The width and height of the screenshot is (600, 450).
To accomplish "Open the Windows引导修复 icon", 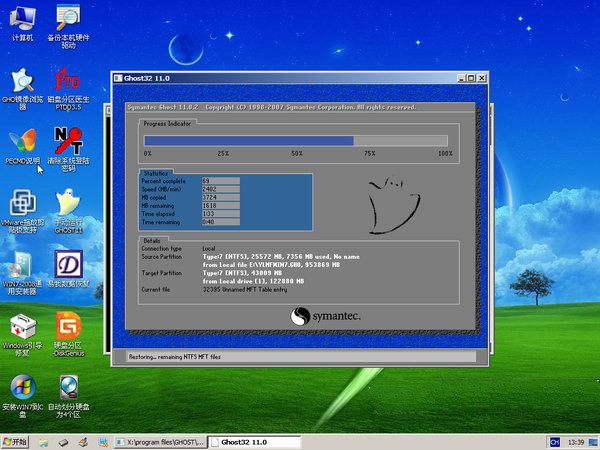I will tap(22, 327).
